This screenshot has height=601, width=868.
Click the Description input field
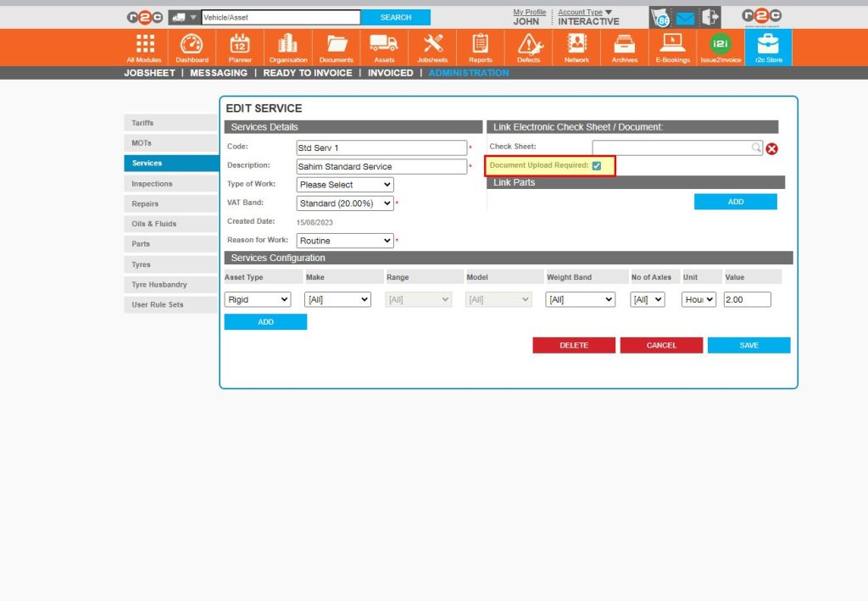pyautogui.click(x=381, y=167)
